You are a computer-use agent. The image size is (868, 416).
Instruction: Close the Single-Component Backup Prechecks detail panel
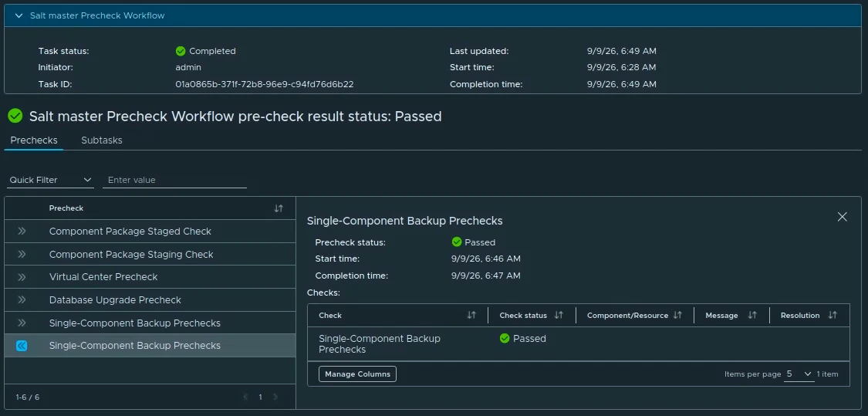(842, 217)
